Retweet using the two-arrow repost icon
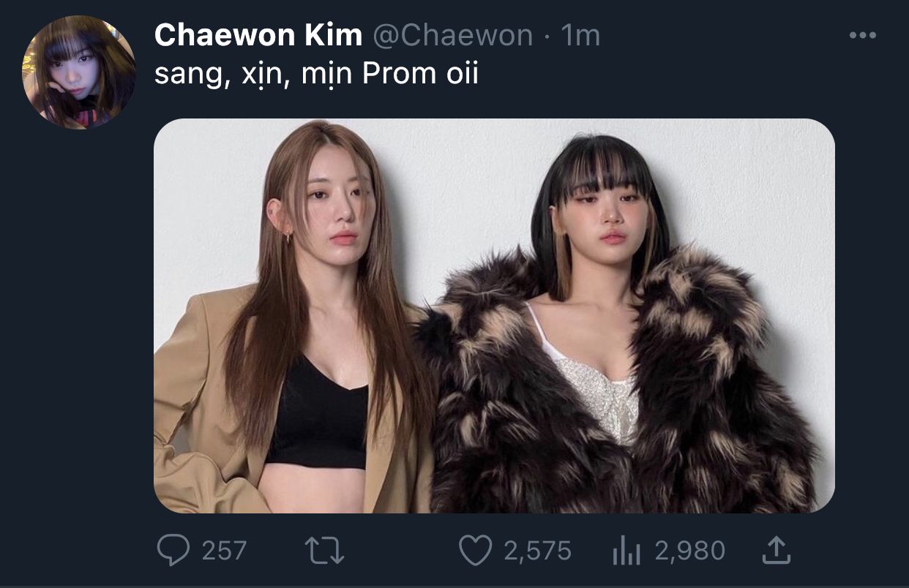909x588 pixels. point(325,551)
